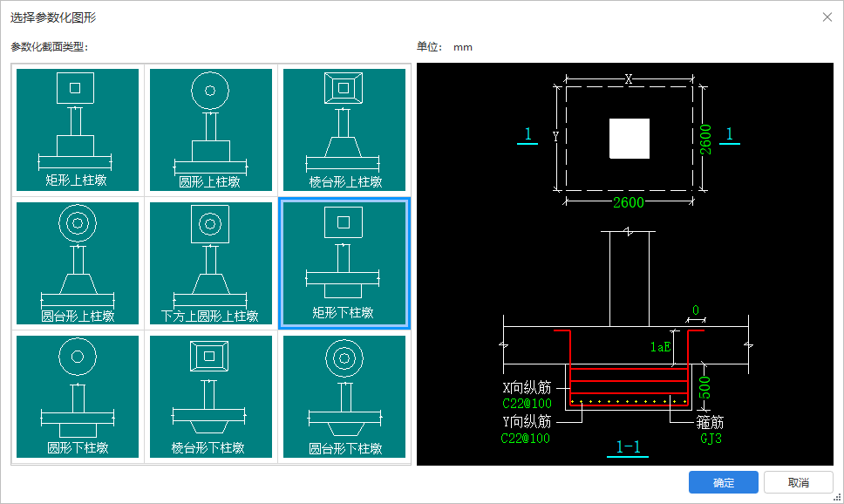
Task: Pick the 圆形下柱墩 section icon
Action: point(78,397)
